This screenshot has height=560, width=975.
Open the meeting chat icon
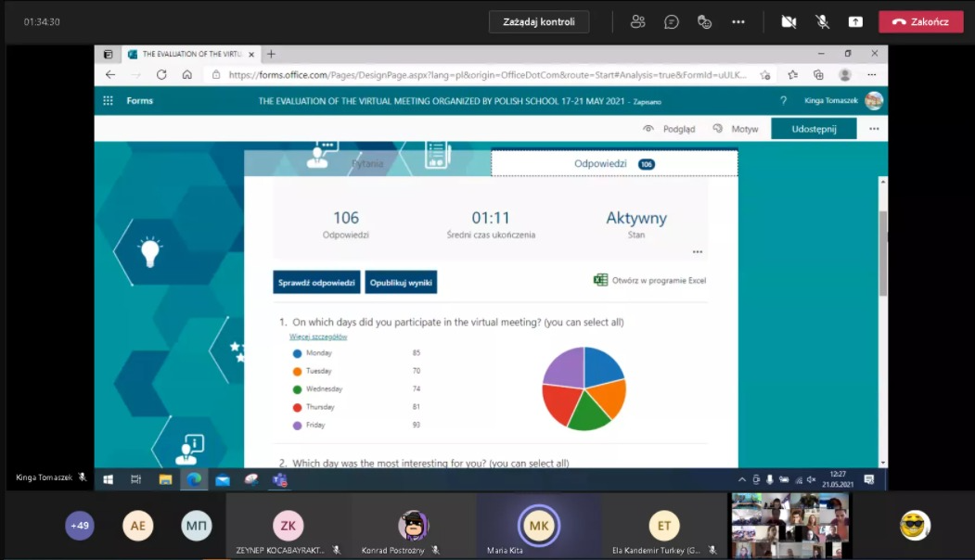(672, 22)
